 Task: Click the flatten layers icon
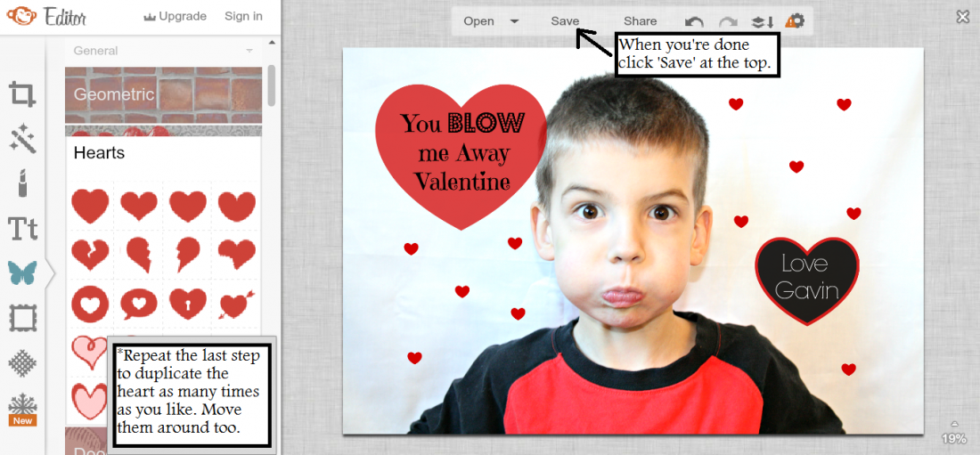point(762,22)
